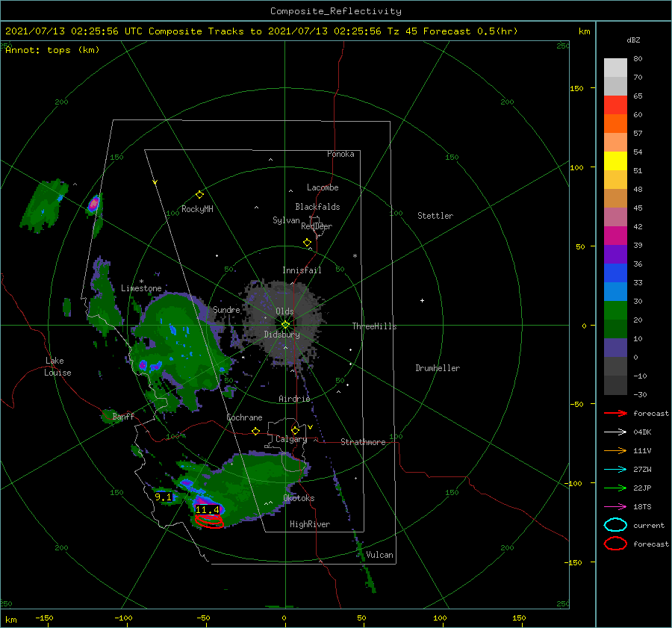Click the red forecast arrow in legend

click(x=615, y=413)
